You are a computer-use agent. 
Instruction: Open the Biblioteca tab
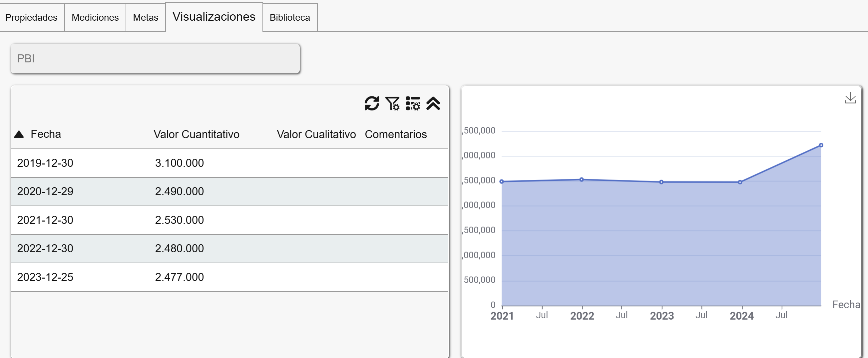pyautogui.click(x=290, y=18)
